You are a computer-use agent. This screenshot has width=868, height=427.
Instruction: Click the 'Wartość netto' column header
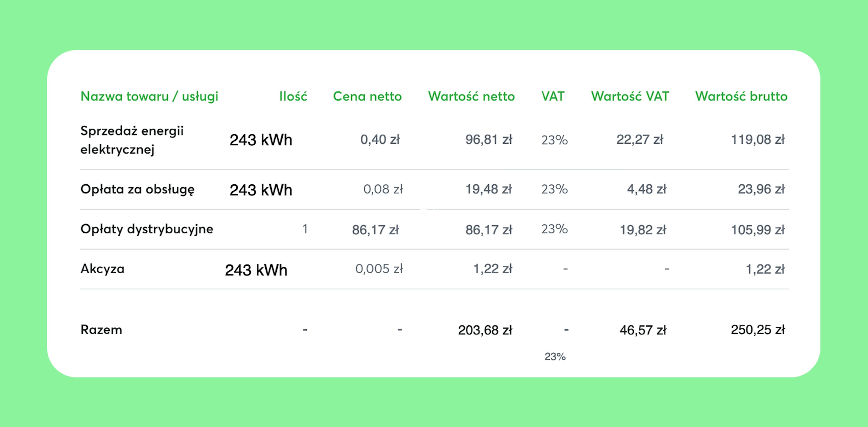pyautogui.click(x=471, y=96)
